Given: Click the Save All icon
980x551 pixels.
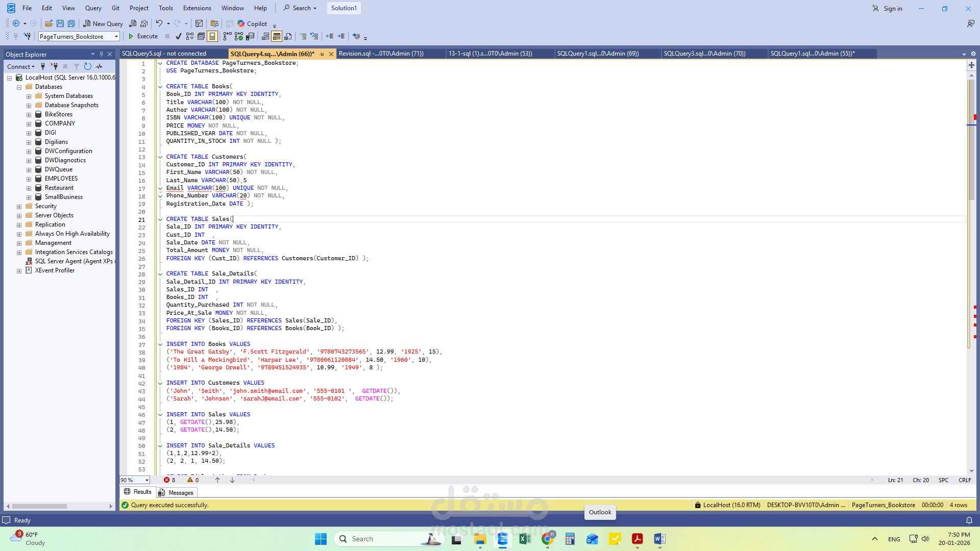Looking at the screenshot, I should tap(71, 23).
